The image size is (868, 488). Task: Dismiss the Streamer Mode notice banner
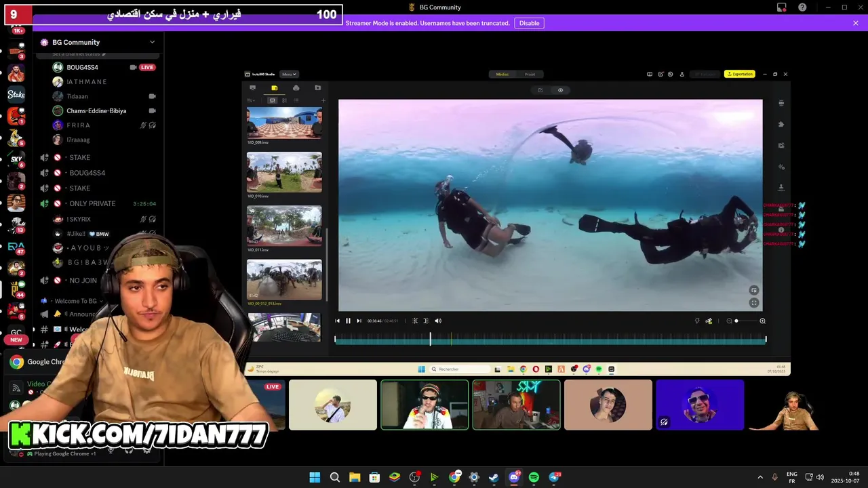click(x=856, y=23)
